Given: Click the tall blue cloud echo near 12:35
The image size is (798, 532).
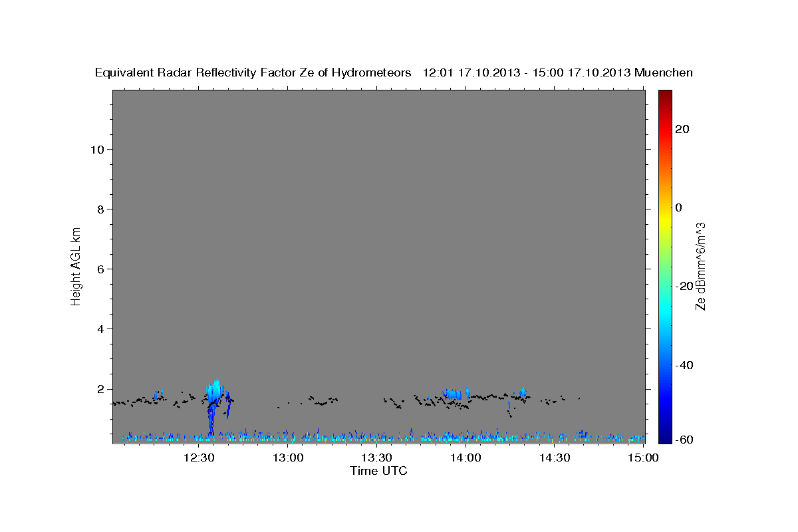Looking at the screenshot, I should [214, 406].
